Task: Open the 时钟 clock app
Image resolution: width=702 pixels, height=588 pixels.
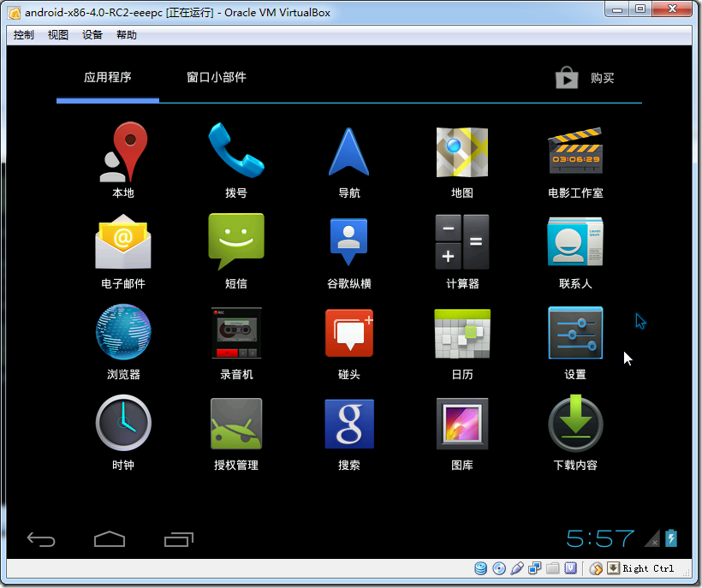Action: tap(123, 432)
